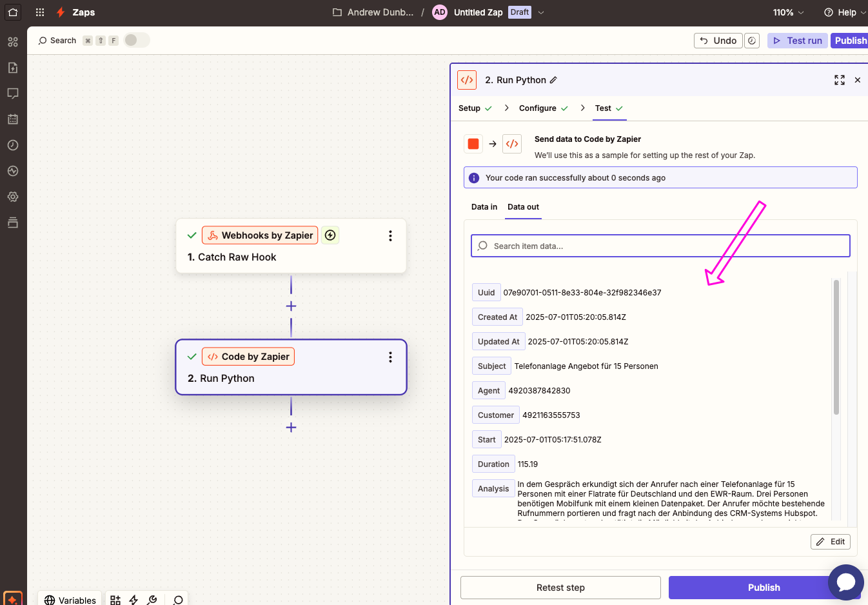The height and width of the screenshot is (605, 868).
Task: Click the Created At field label
Action: (497, 317)
